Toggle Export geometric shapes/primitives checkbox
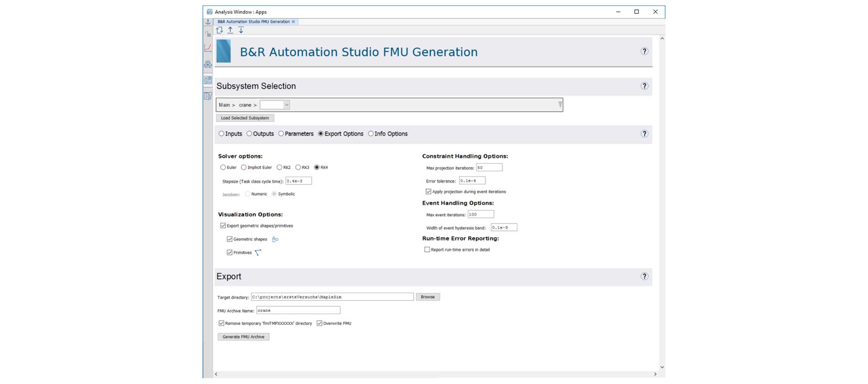The height and width of the screenshot is (384, 868). point(223,226)
